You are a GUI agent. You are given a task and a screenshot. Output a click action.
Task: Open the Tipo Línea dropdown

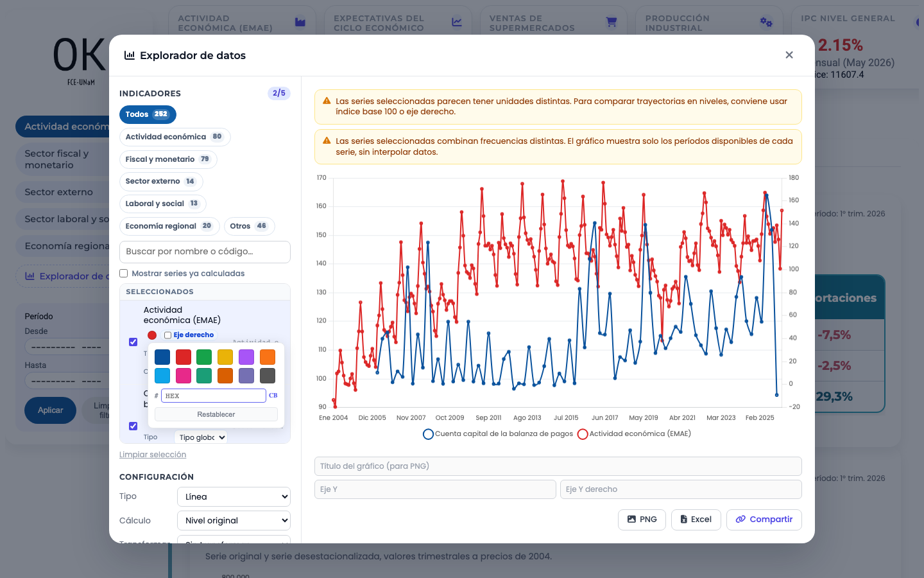(234, 496)
